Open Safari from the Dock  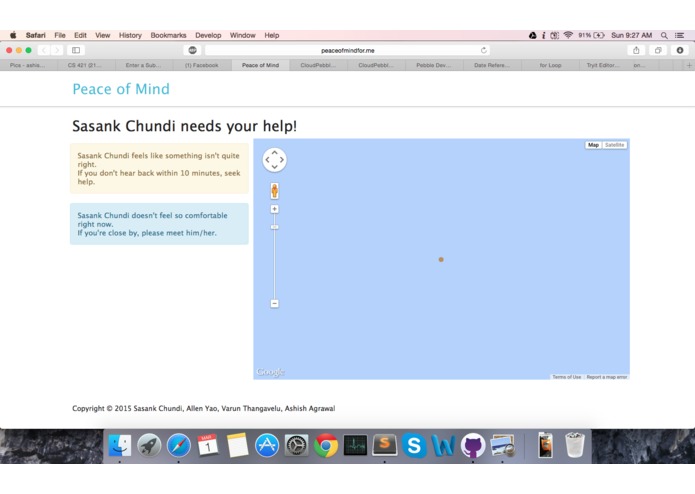click(x=179, y=445)
